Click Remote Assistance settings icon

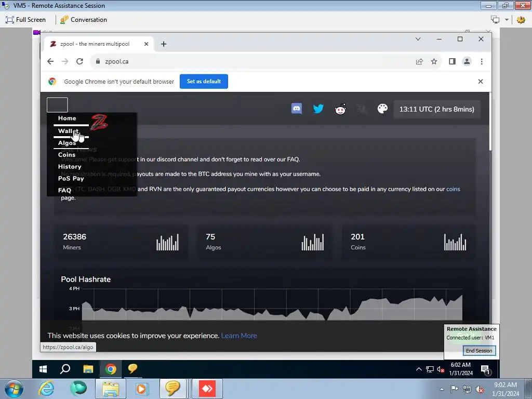[x=521, y=20]
